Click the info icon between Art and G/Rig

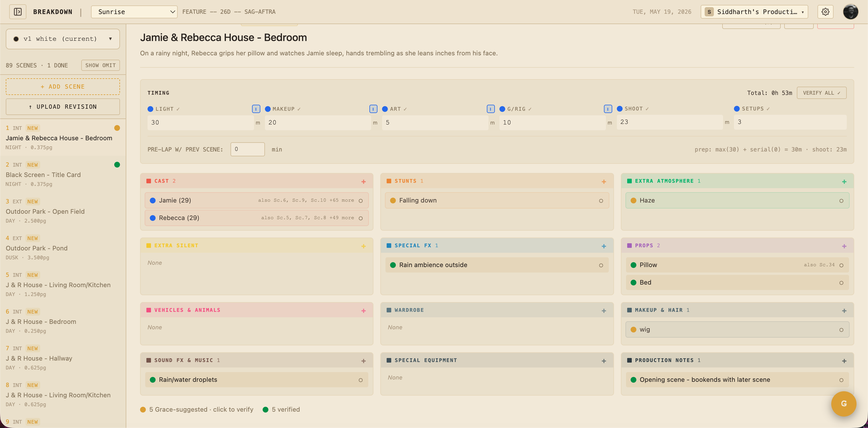491,109
